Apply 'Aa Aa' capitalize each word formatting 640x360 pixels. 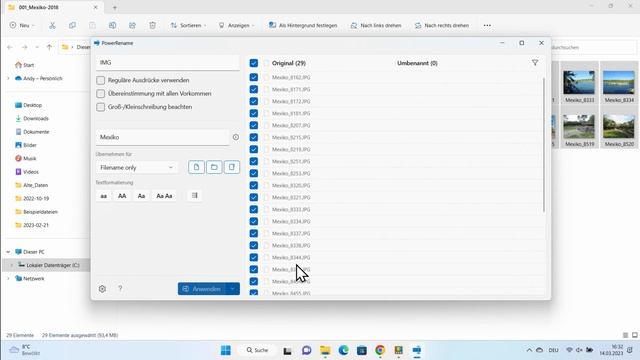(x=164, y=196)
